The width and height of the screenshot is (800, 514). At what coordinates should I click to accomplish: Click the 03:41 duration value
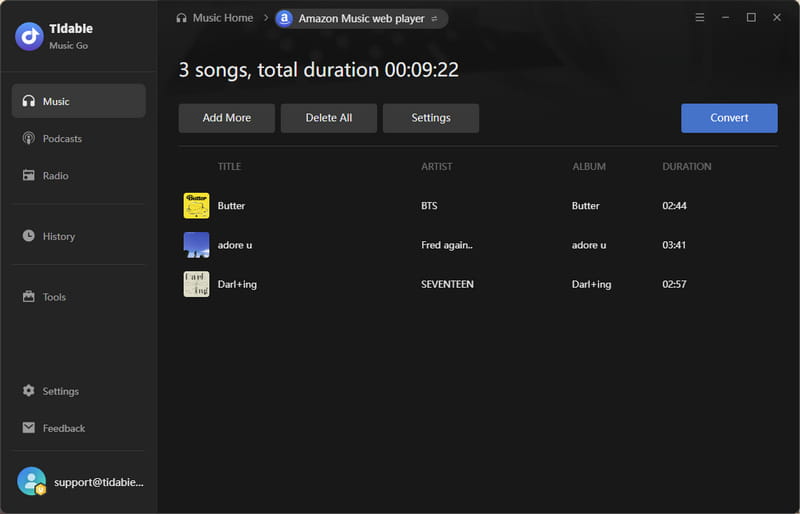674,245
